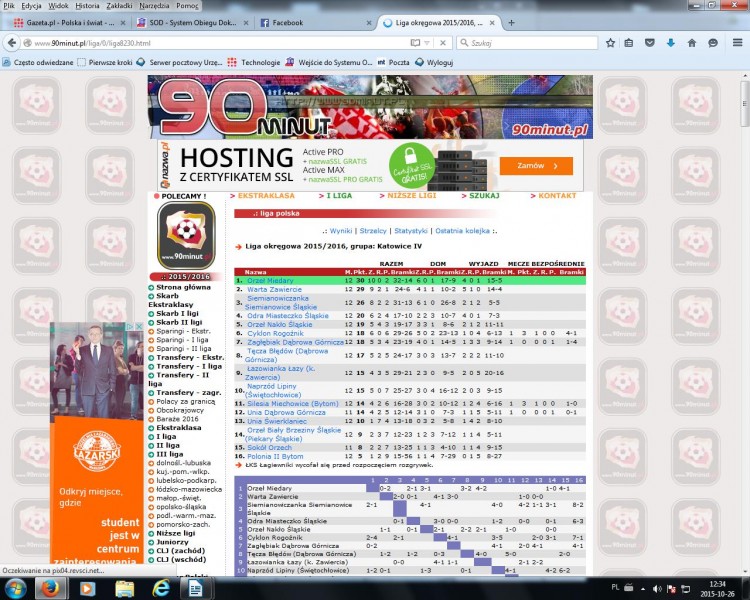Open the Pocket icon in toolbar

point(650,43)
